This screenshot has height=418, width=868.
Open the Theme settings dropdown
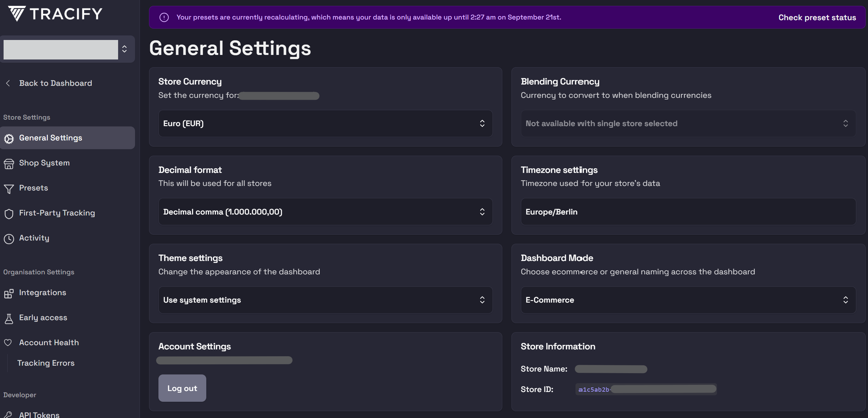point(325,300)
